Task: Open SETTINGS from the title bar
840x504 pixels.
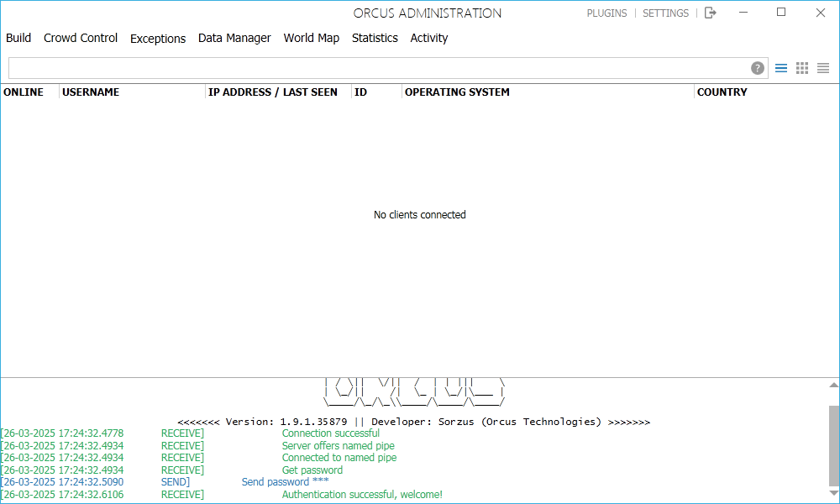Action: click(x=665, y=13)
